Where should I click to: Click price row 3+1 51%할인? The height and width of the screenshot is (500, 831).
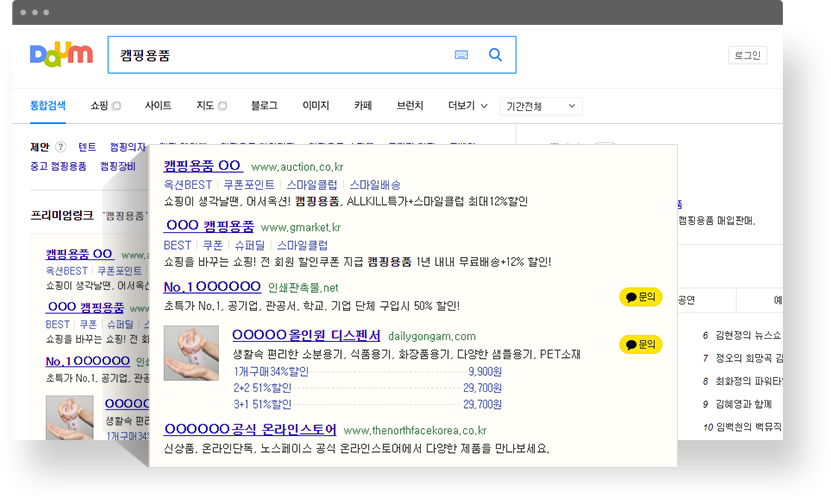click(367, 405)
